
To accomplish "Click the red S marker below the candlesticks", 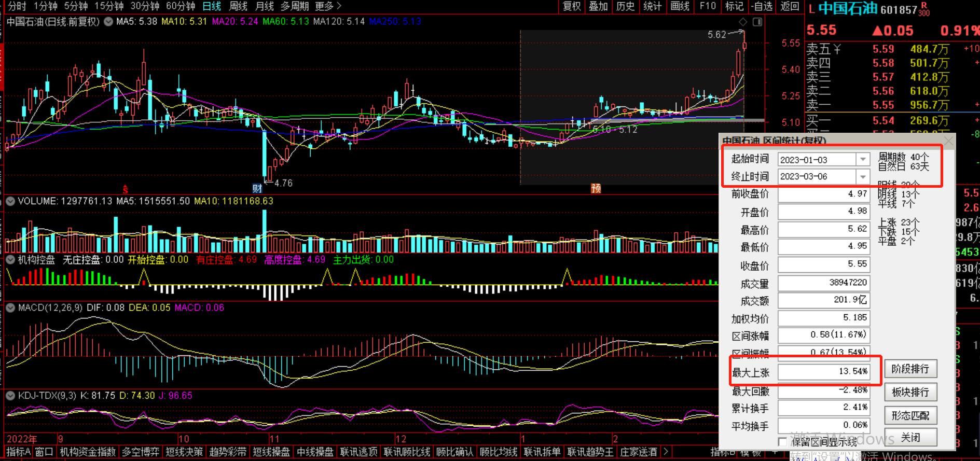I will point(125,189).
